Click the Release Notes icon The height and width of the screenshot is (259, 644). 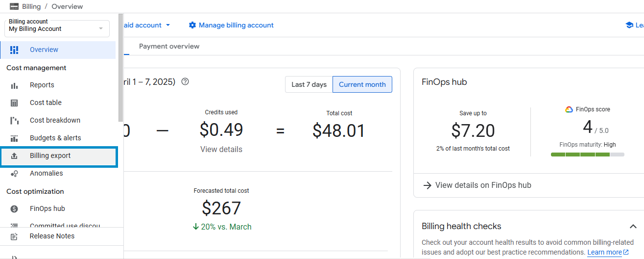(14, 236)
